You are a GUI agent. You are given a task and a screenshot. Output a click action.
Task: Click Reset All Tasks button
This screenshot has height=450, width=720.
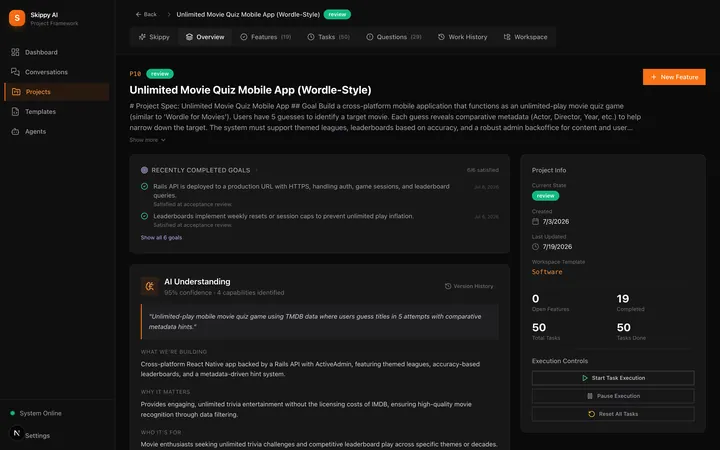(x=613, y=414)
